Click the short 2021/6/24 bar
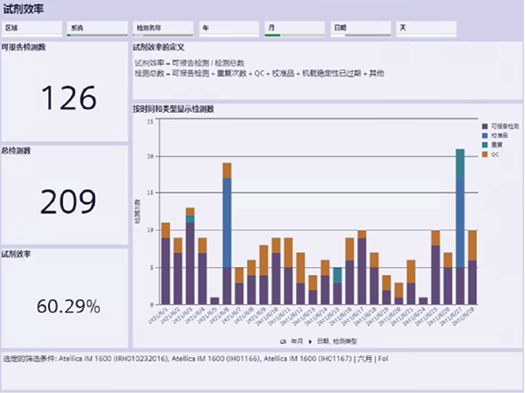The width and height of the screenshot is (525, 393). tap(423, 301)
